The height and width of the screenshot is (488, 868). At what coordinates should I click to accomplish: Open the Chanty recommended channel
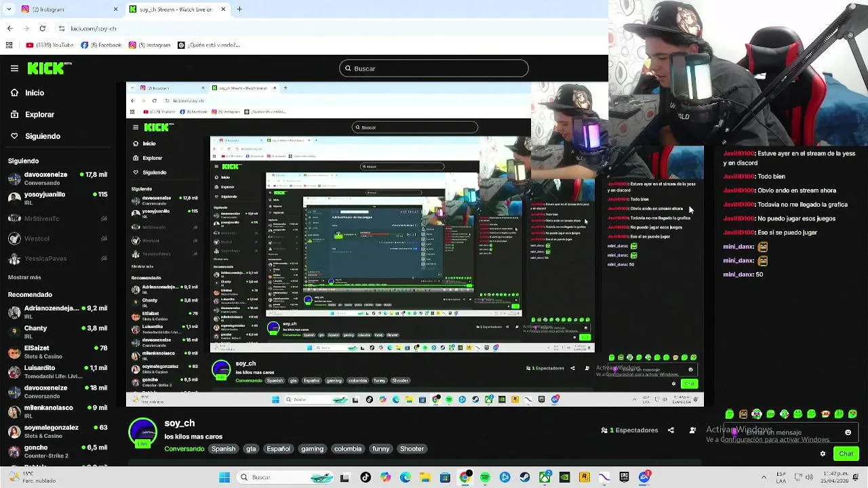(x=58, y=332)
